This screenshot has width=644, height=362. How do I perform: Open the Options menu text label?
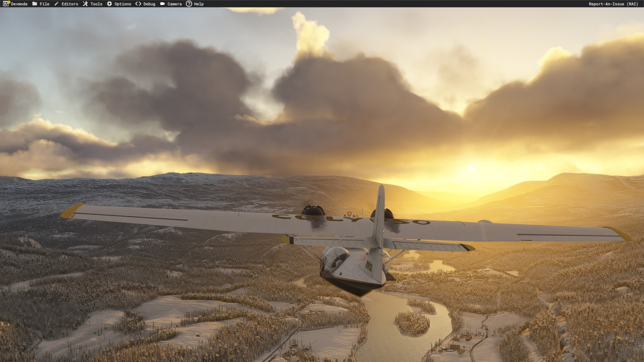123,4
